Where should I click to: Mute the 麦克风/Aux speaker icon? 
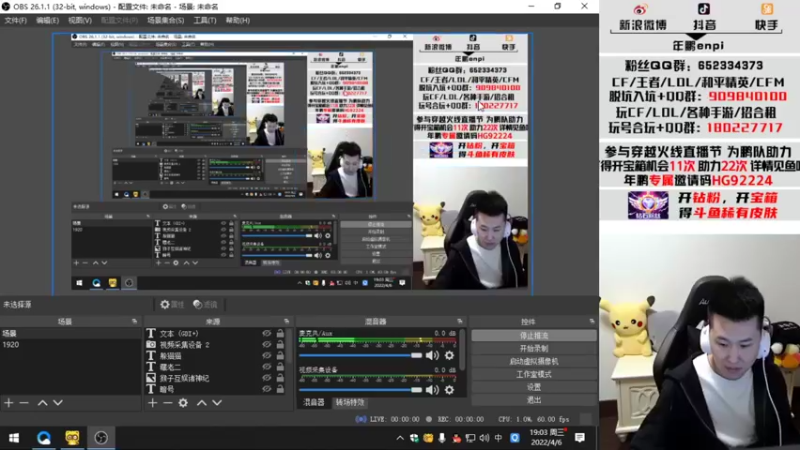(432, 355)
